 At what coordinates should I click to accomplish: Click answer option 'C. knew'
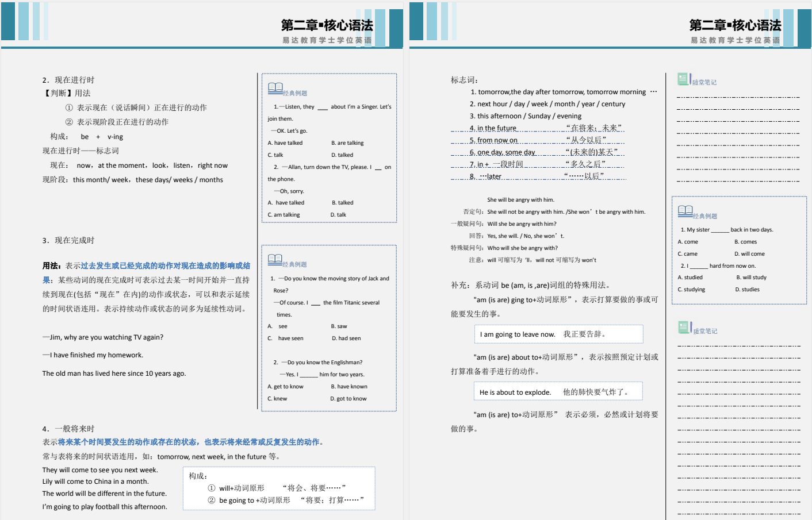coord(277,399)
